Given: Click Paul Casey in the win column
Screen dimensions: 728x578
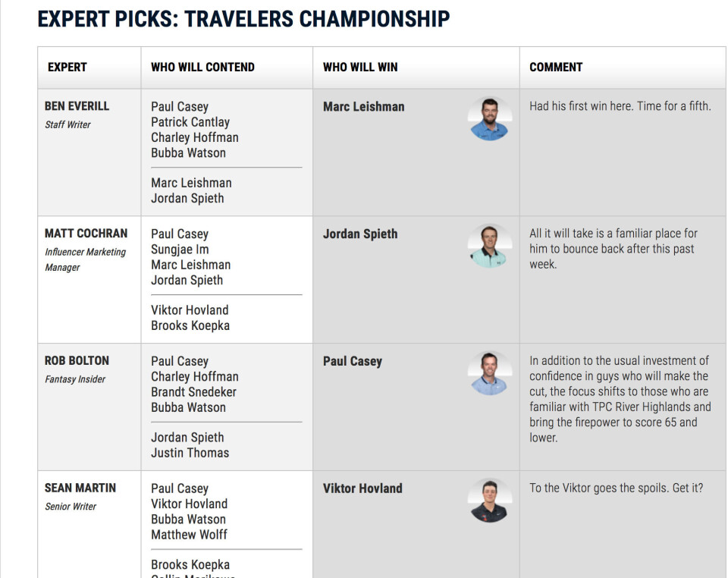Looking at the screenshot, I should [x=353, y=361].
